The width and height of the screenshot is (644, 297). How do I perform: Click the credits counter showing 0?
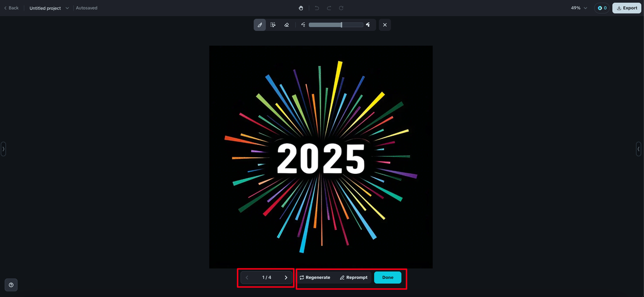pyautogui.click(x=602, y=8)
